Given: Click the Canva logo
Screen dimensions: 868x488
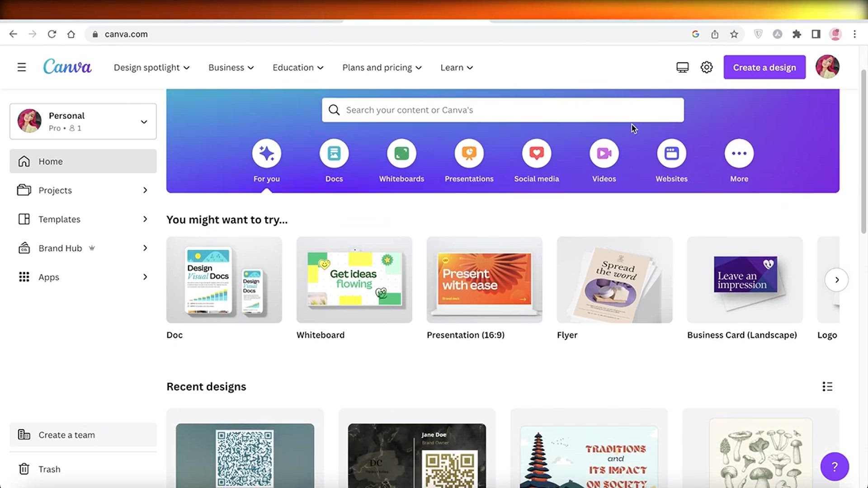Looking at the screenshot, I should pyautogui.click(x=67, y=67).
